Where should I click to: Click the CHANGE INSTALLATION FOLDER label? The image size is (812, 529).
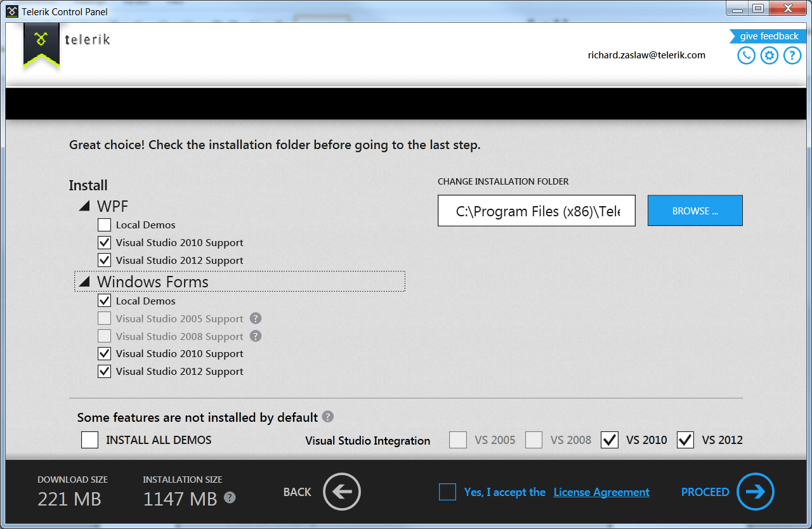pos(503,181)
